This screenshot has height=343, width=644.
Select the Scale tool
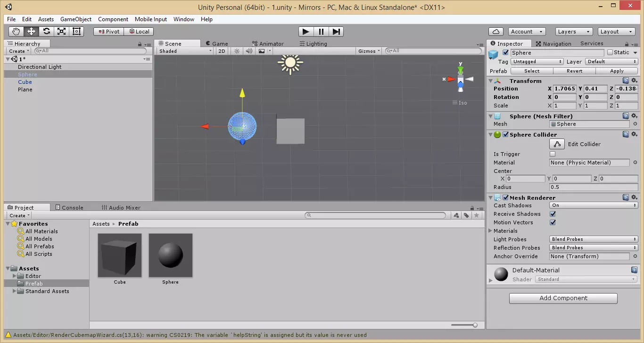point(61,32)
